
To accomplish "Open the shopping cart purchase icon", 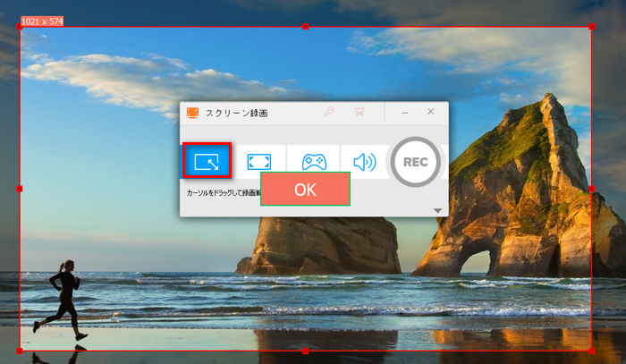I will [x=360, y=112].
